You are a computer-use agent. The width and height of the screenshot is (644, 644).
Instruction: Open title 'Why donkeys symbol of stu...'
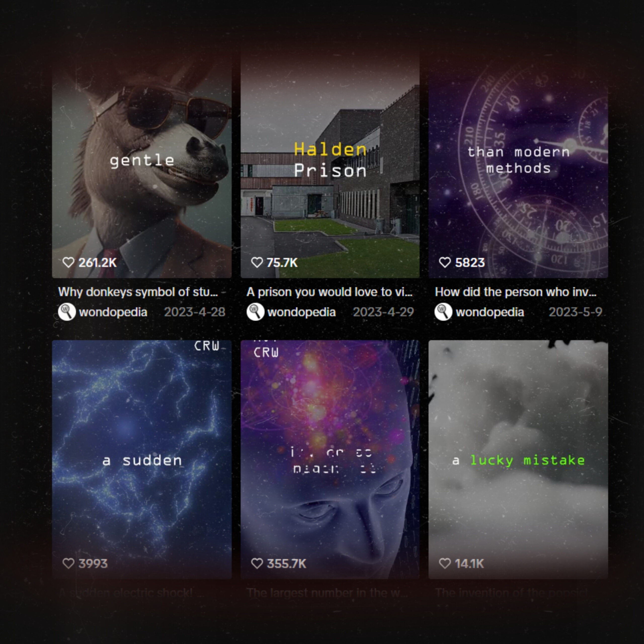pyautogui.click(x=138, y=292)
